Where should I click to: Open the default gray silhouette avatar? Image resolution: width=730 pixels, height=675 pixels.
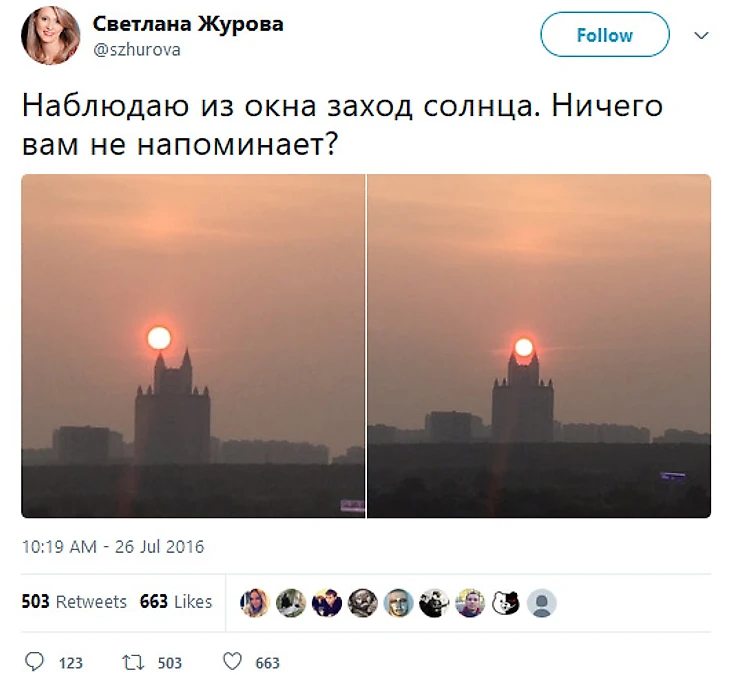[x=542, y=603]
